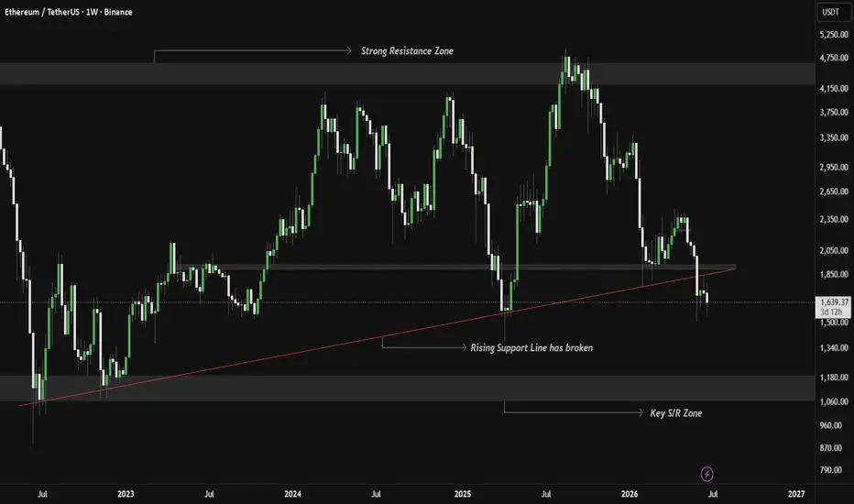Click the 2026 label on time axis
The height and width of the screenshot is (504, 854).
pyautogui.click(x=630, y=494)
